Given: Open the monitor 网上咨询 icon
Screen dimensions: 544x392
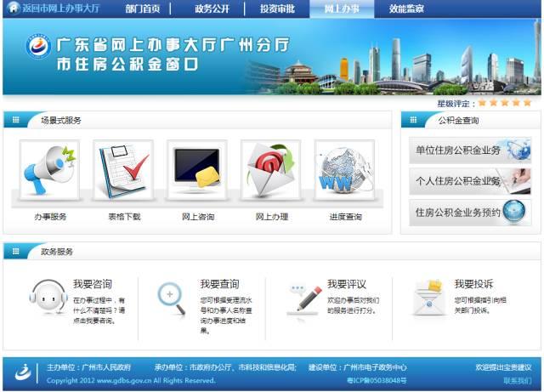Looking at the screenshot, I should [x=197, y=169].
